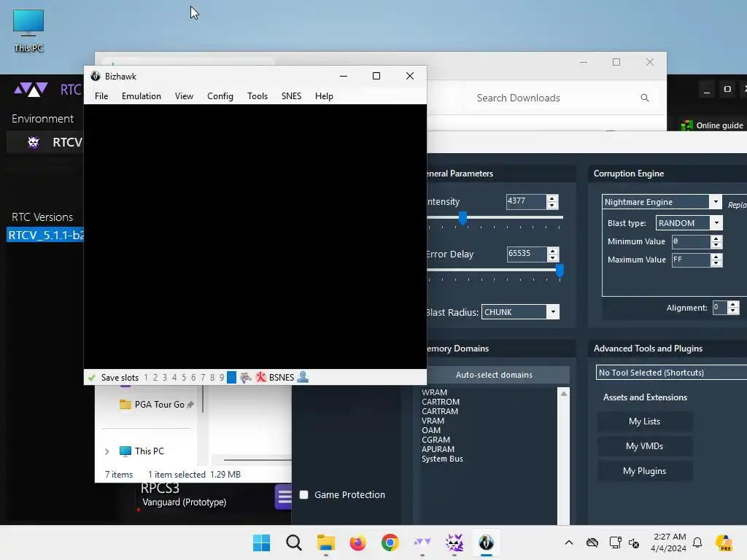This screenshot has height=560, width=747.
Task: Increase Error Delay with up arrow
Action: click(553, 251)
